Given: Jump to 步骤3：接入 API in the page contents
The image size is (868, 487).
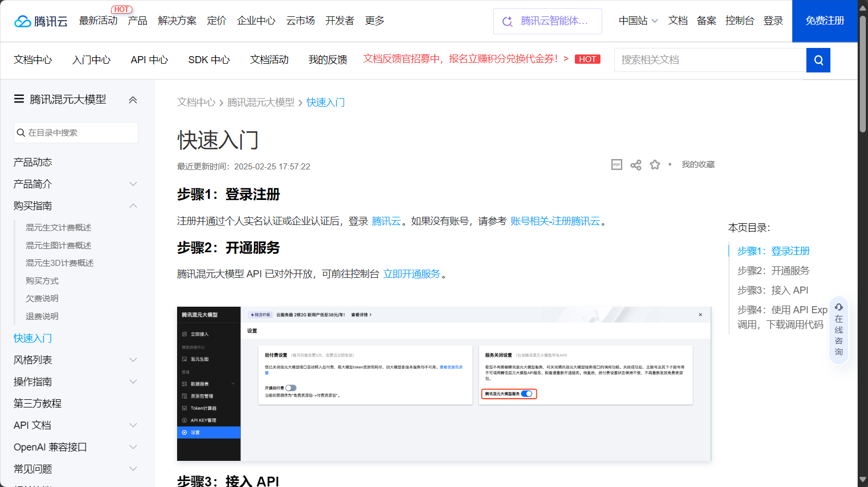Looking at the screenshot, I should 773,290.
